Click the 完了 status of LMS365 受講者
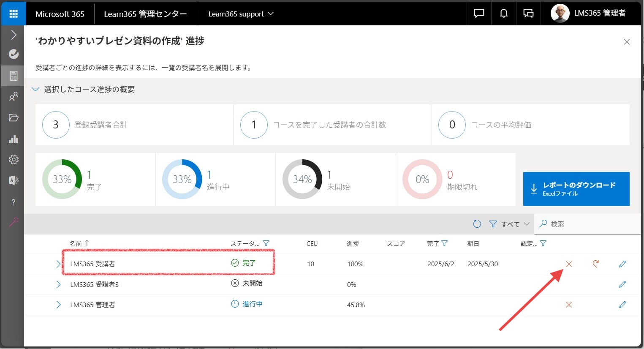Viewport: 644px width, 349px height. pyautogui.click(x=244, y=263)
